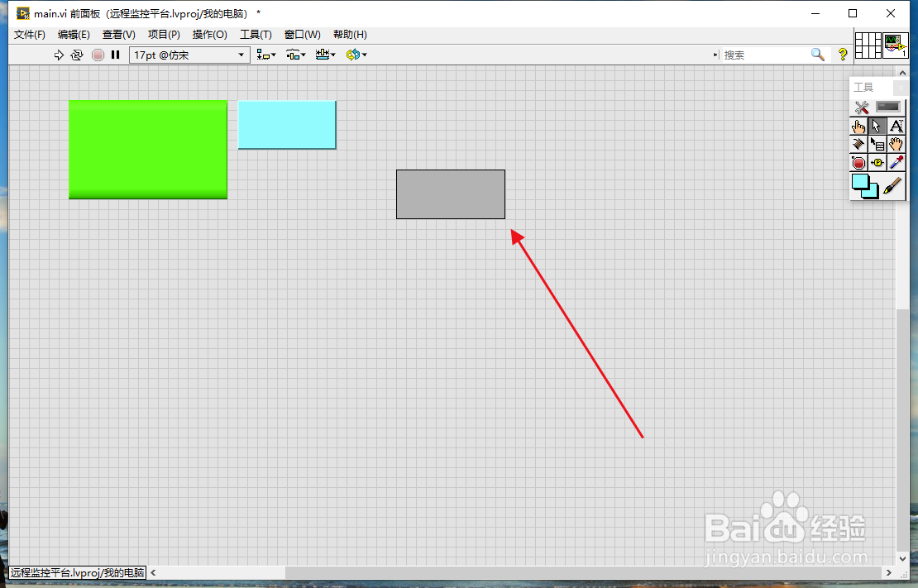Select the Edit Text tool
This screenshot has height=588, width=918.
pyautogui.click(x=896, y=127)
